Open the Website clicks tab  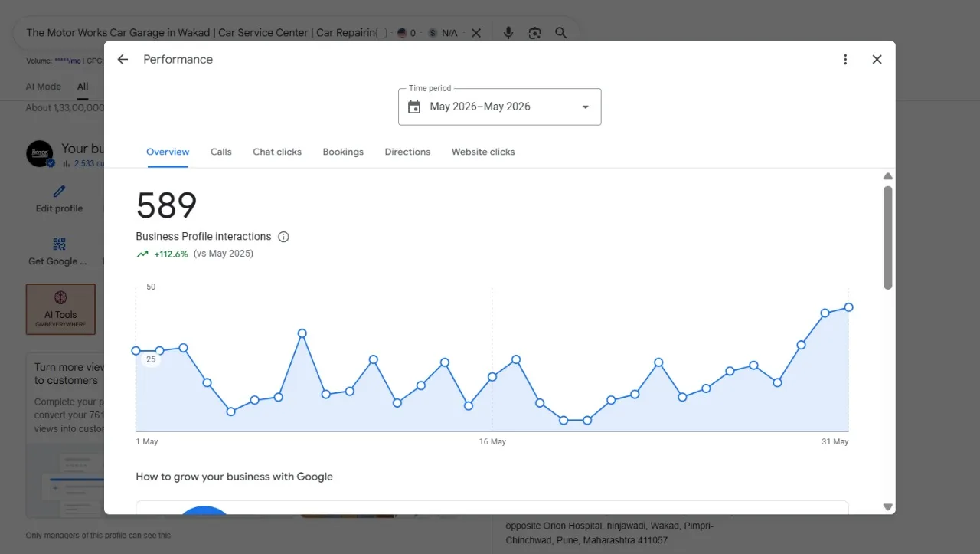483,152
